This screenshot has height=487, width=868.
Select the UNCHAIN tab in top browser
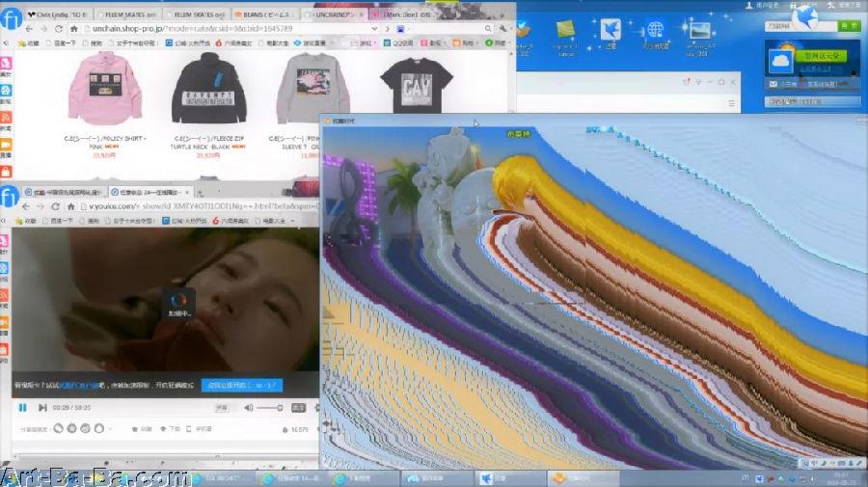[x=336, y=14]
